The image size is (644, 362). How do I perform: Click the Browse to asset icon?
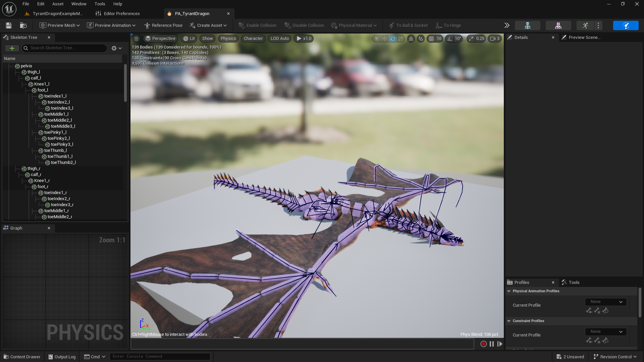[x=23, y=25]
